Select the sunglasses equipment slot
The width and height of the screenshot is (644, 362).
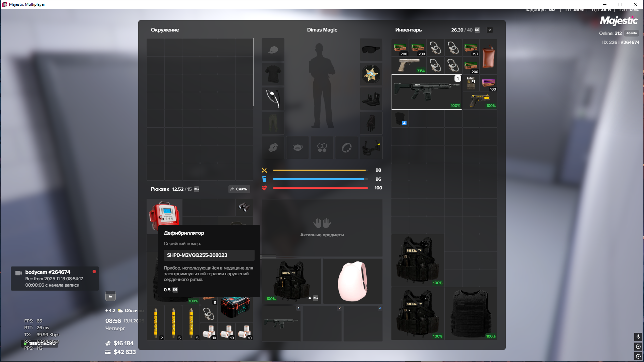click(371, 50)
